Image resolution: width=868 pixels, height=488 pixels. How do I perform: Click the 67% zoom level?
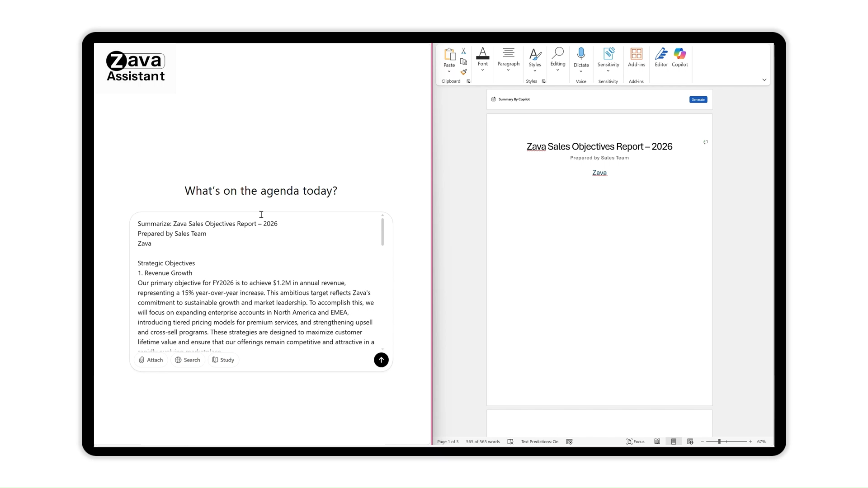762,442
